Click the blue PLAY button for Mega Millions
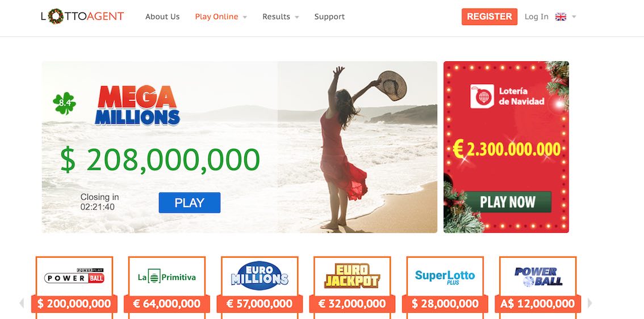The width and height of the screenshot is (644, 319). (189, 203)
